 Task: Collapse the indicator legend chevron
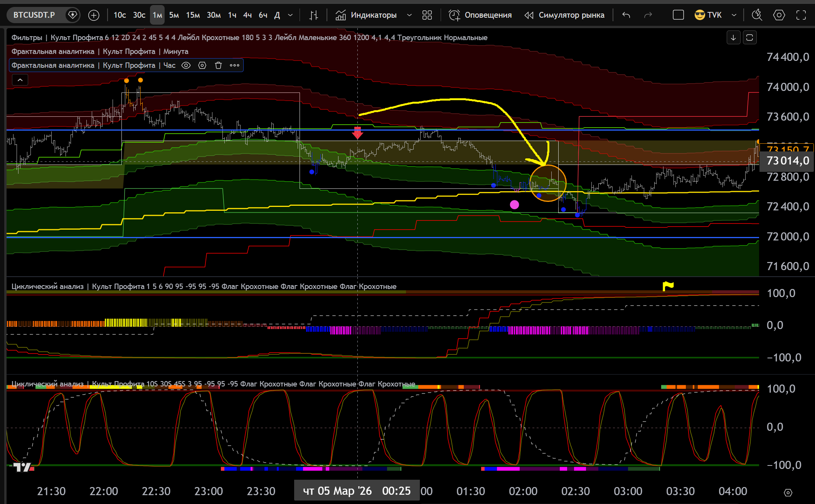click(x=20, y=80)
